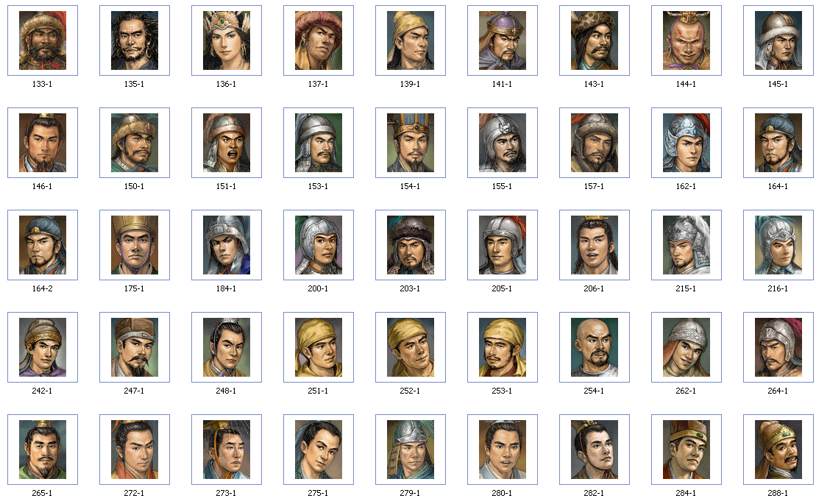Select portrait 288-1 with mustache
This screenshot has height=504, width=830.
click(x=778, y=450)
